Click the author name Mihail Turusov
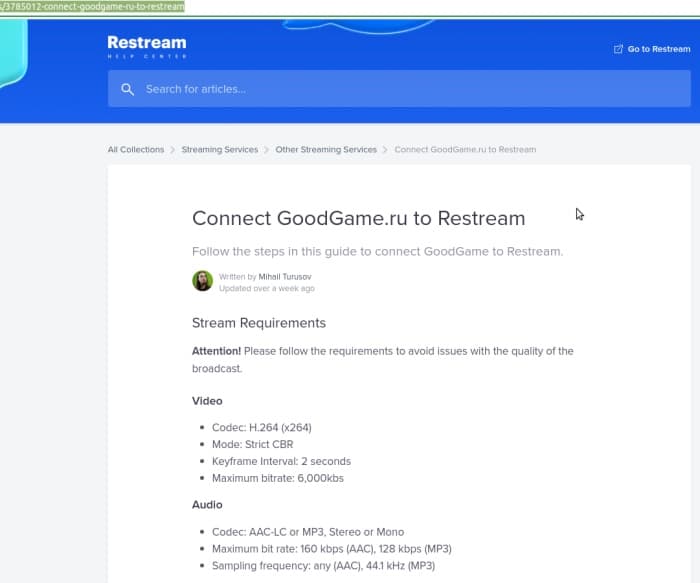The height and width of the screenshot is (583, 700). coord(285,277)
